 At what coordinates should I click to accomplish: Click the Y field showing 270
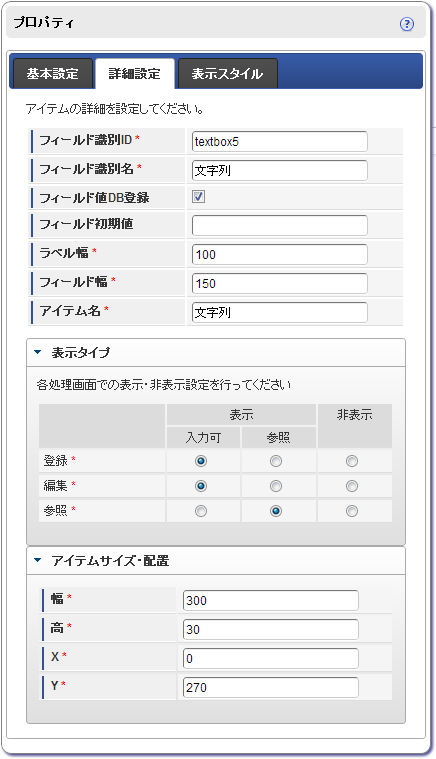(271, 687)
